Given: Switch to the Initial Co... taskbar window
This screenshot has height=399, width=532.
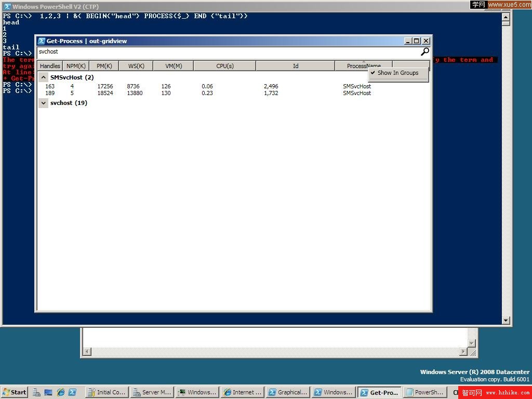Looking at the screenshot, I should pyautogui.click(x=107, y=392).
